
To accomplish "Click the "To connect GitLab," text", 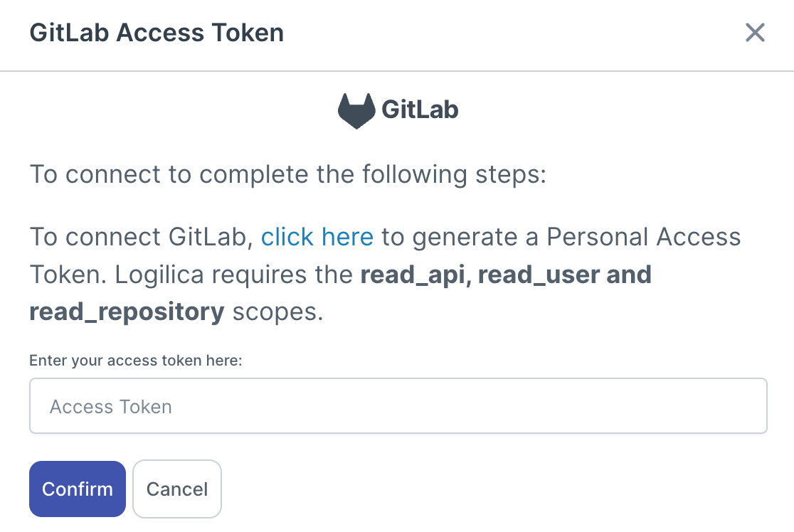I will (x=141, y=237).
